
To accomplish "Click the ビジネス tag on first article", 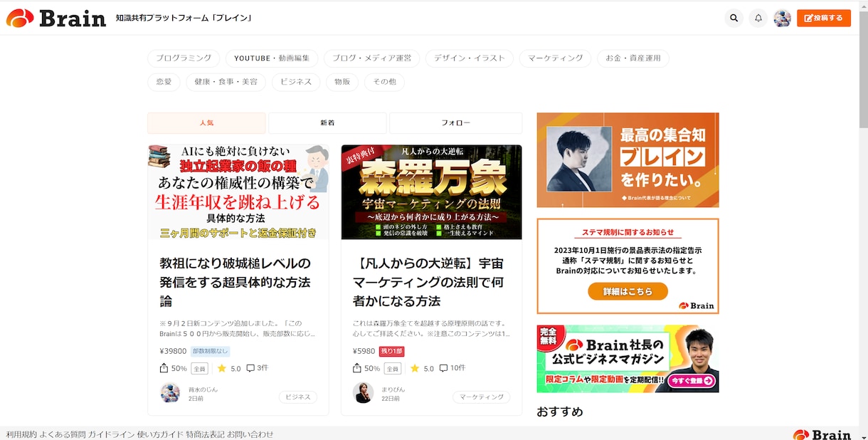I will tap(298, 397).
